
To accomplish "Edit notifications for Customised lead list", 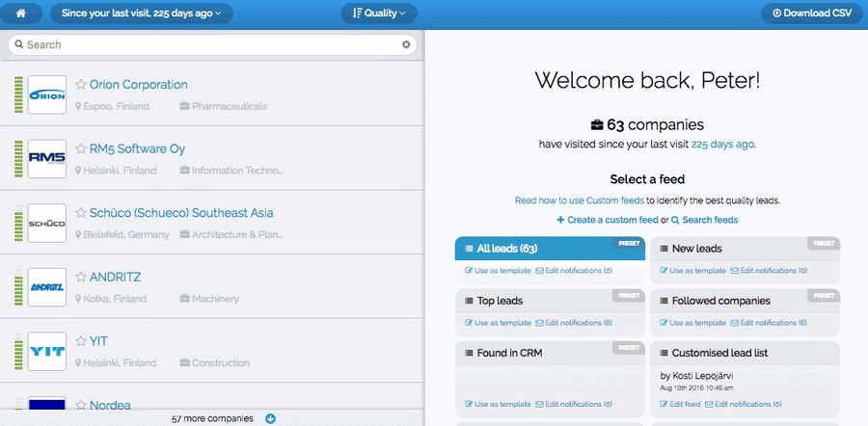I will pos(744,404).
